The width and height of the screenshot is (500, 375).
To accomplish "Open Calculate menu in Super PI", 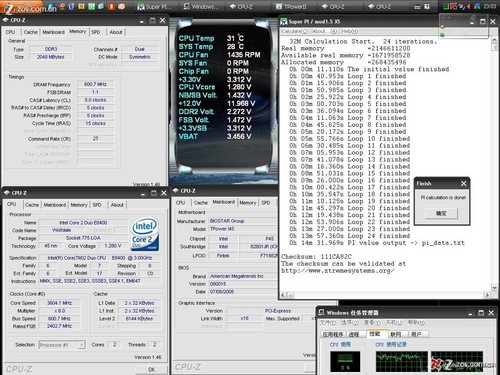I will pos(294,31).
